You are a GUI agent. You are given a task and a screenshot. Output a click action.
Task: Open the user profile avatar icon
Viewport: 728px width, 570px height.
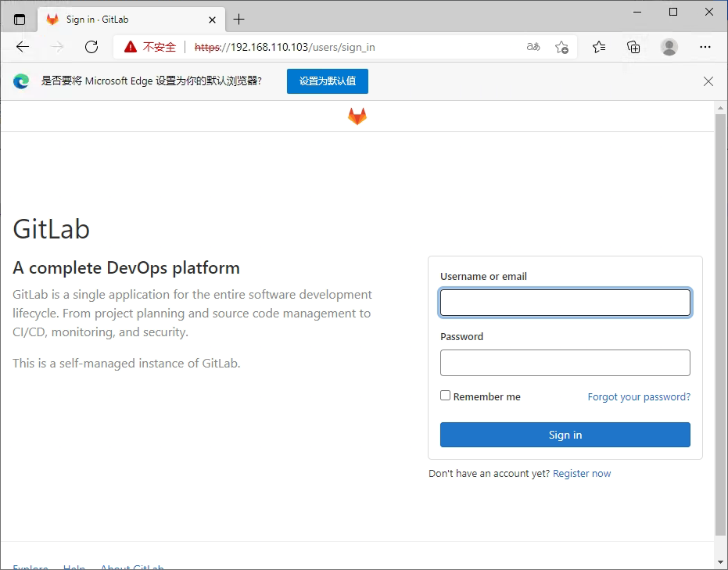coord(669,47)
